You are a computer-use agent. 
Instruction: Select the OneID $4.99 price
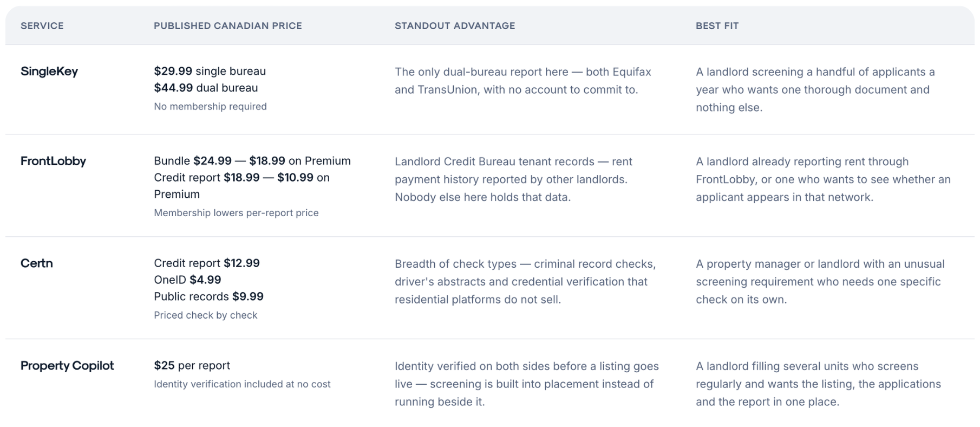(x=187, y=280)
